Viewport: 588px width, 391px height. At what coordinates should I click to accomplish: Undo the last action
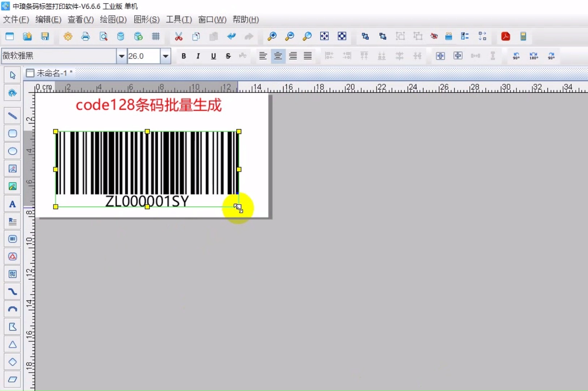(x=231, y=36)
